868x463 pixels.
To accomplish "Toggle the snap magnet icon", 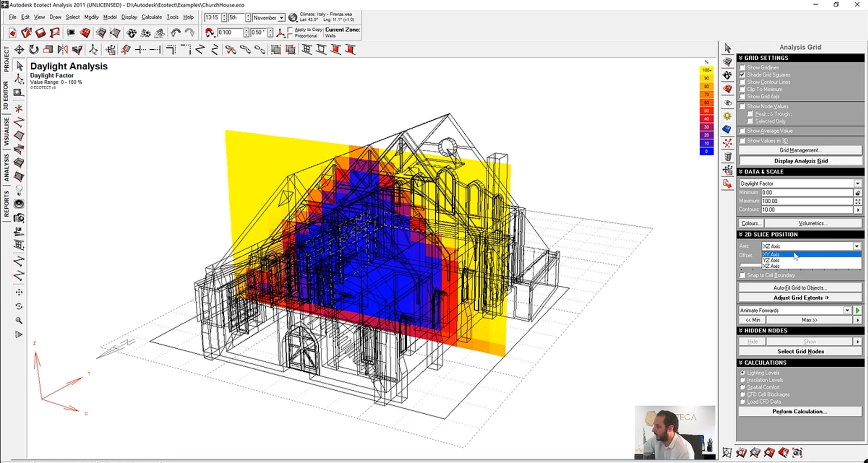I will (209, 33).
